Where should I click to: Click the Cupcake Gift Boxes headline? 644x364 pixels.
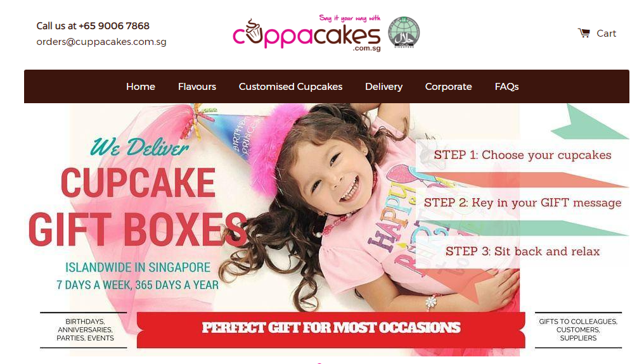click(x=138, y=206)
